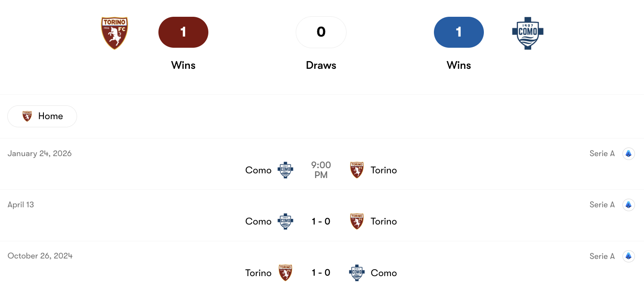Click the Como badge in the January 24 fixture

coord(285,170)
